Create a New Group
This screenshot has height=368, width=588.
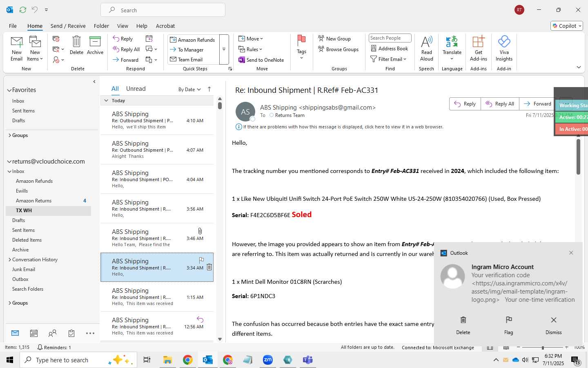tap(334, 39)
